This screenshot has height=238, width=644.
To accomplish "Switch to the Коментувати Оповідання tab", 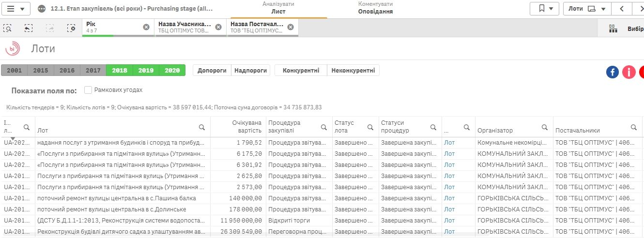I will (375, 8).
